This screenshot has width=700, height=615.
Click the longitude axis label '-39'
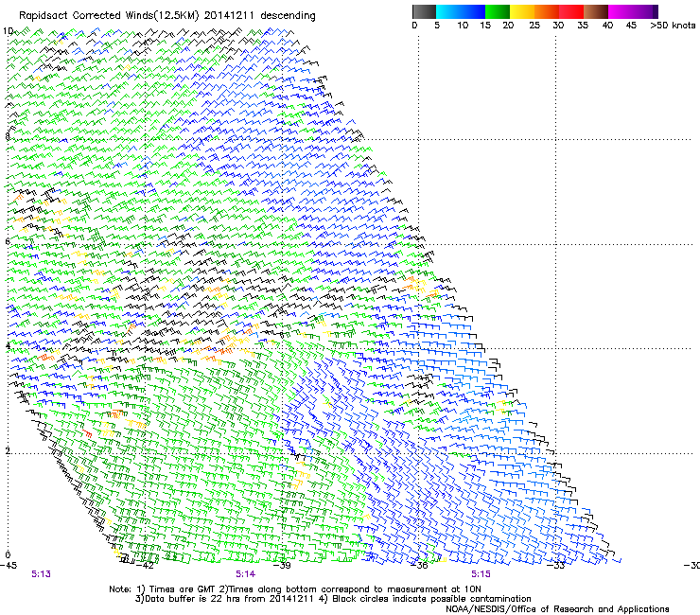(282, 566)
